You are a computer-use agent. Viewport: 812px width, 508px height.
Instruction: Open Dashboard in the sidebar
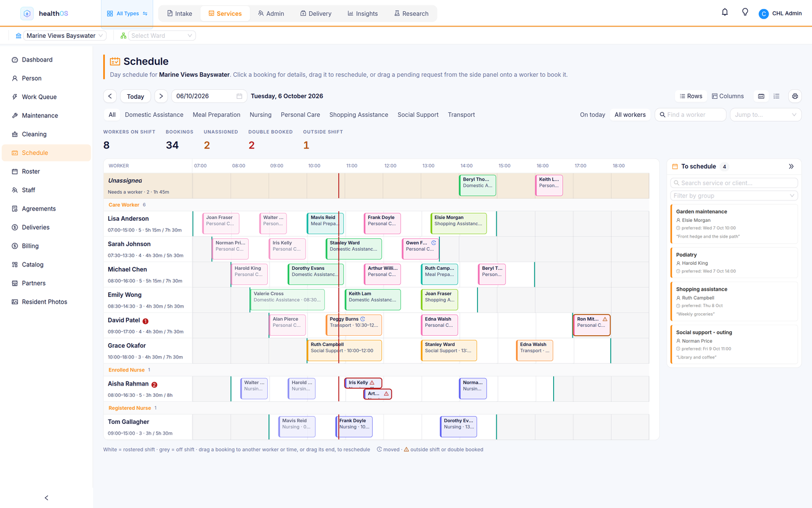pyautogui.click(x=46, y=60)
